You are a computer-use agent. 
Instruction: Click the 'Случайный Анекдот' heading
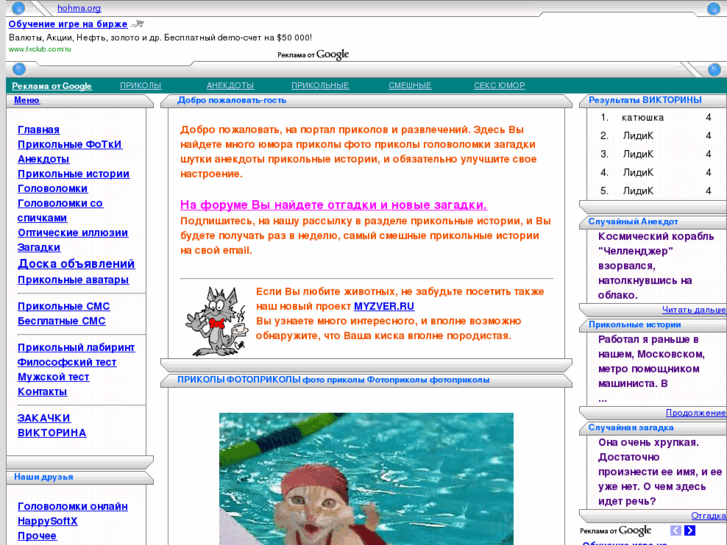pos(633,222)
